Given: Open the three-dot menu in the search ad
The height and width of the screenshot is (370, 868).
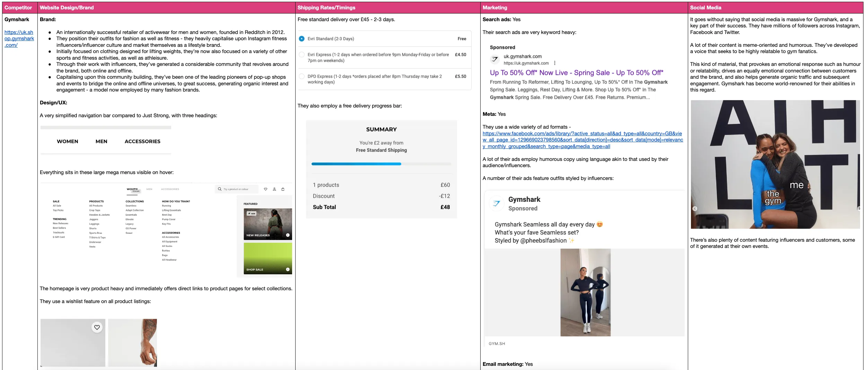Looking at the screenshot, I should point(555,63).
